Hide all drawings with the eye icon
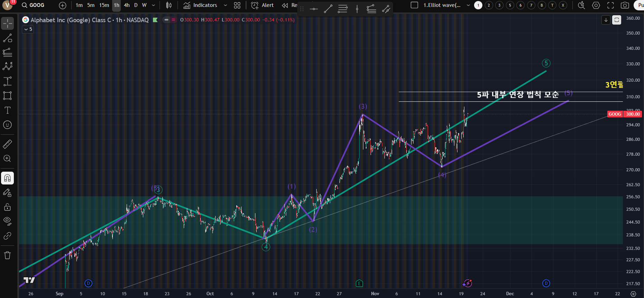The height and width of the screenshot is (298, 644). click(x=8, y=221)
